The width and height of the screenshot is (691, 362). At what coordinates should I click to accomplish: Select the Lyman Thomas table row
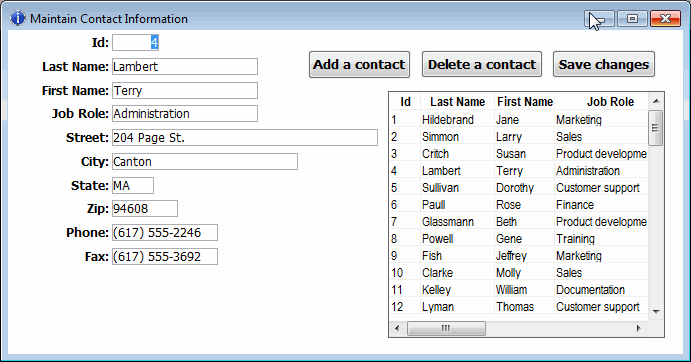[x=519, y=306]
